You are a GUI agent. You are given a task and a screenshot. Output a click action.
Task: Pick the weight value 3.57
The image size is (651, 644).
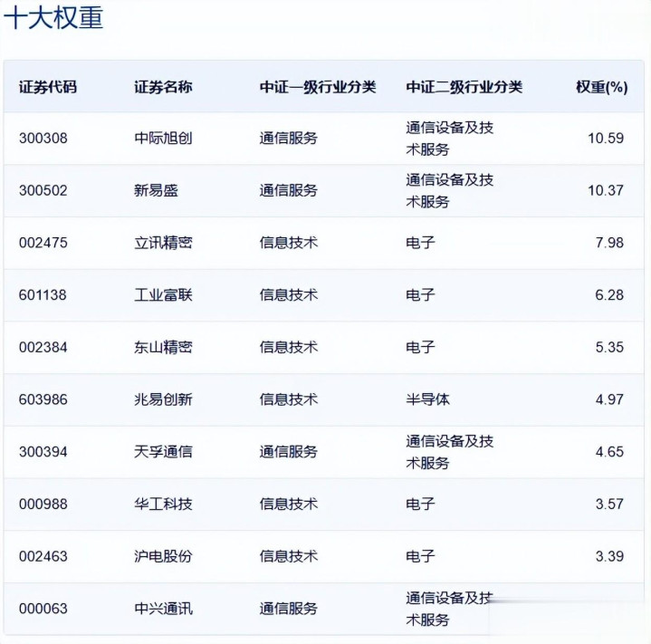click(609, 505)
